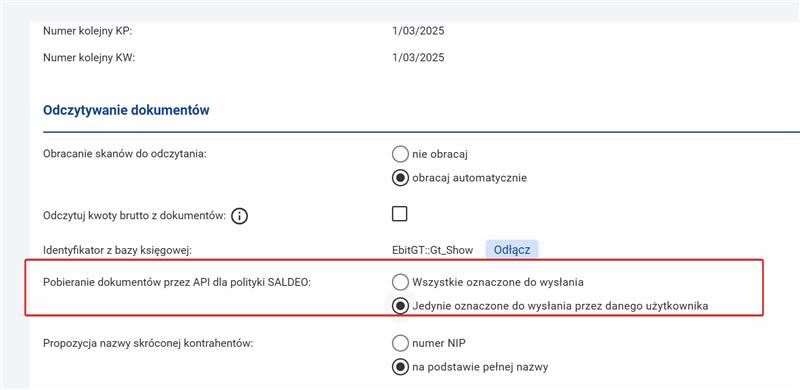Pick "na podstawie pełnej nazwy" radio option
Viewport: 800px width, 390px height.
pyautogui.click(x=400, y=367)
